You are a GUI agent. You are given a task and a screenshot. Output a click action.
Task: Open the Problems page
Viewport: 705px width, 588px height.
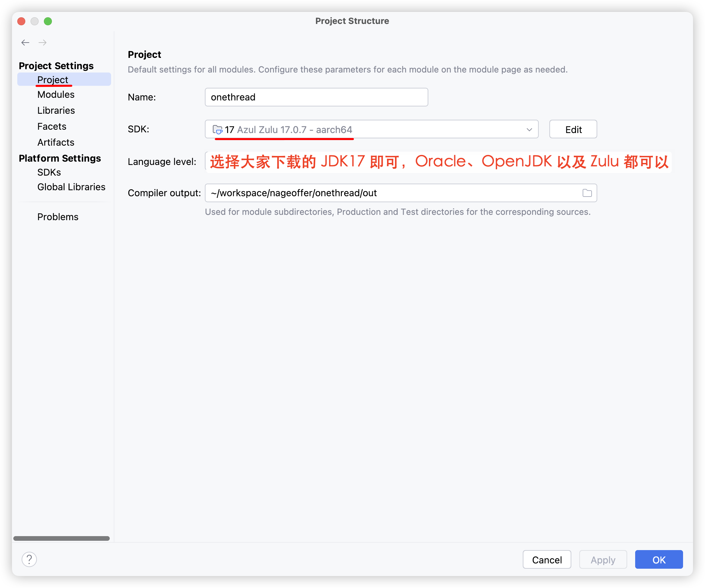(x=58, y=217)
